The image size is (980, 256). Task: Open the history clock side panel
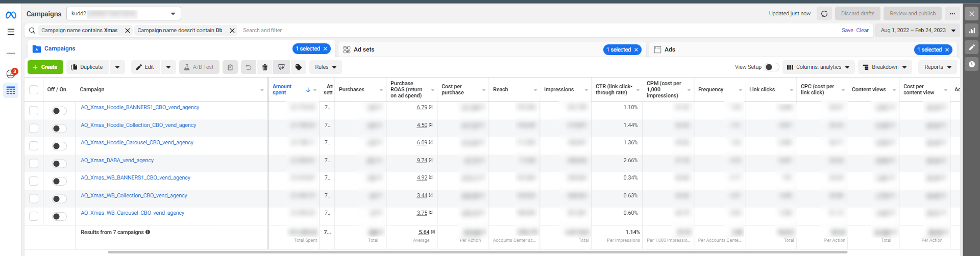click(x=972, y=64)
